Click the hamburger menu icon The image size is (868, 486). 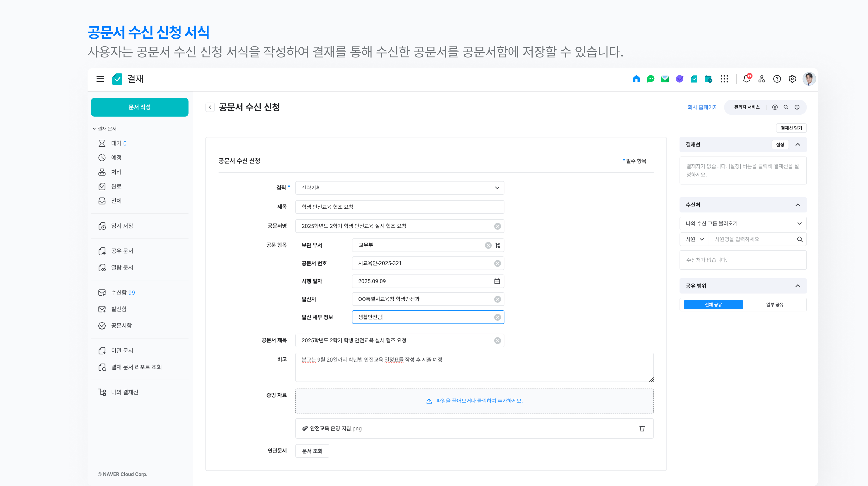click(100, 79)
